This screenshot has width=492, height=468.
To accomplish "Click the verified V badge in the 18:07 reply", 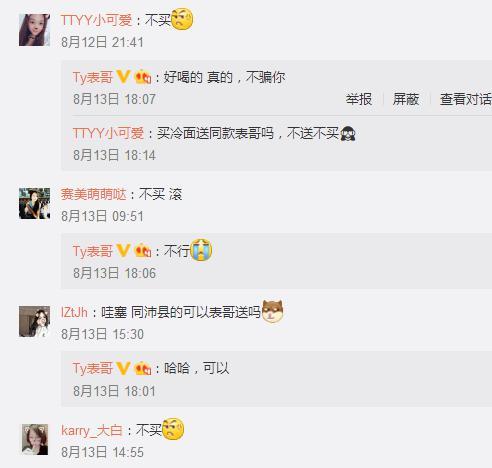I will click(123, 77).
